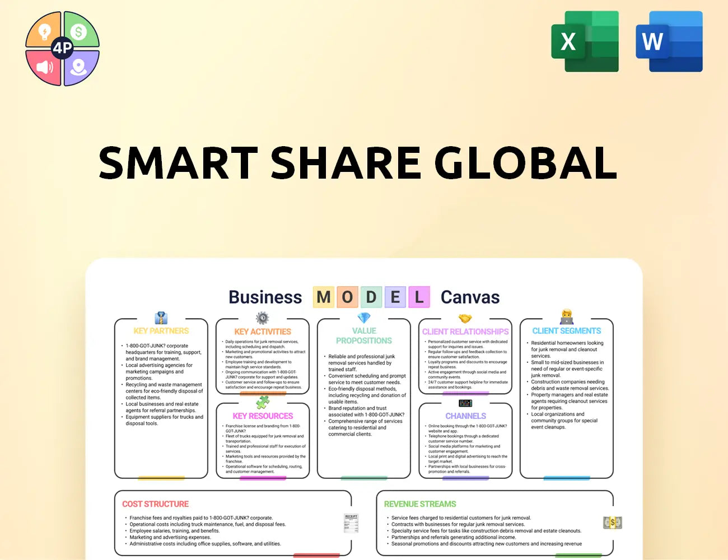The width and height of the screenshot is (728, 560).
Task: Click 'Eco-friendly disposal methods' bullet
Action: coord(365,395)
